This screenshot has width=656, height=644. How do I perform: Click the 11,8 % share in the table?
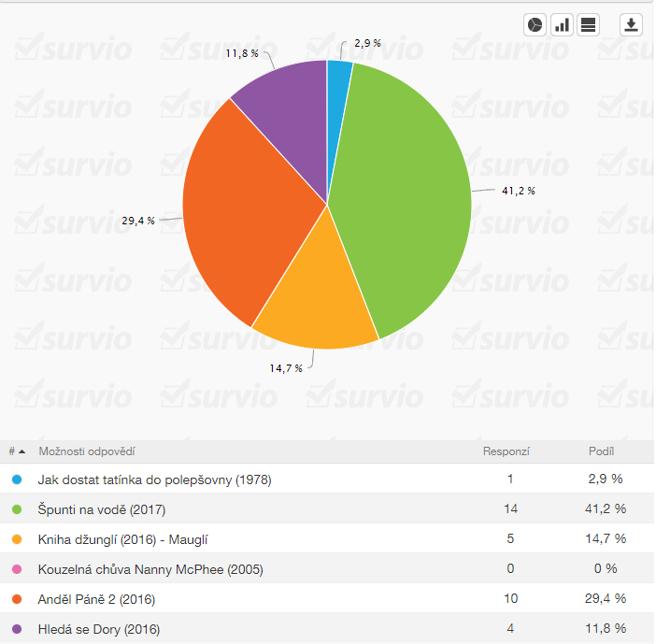click(606, 628)
